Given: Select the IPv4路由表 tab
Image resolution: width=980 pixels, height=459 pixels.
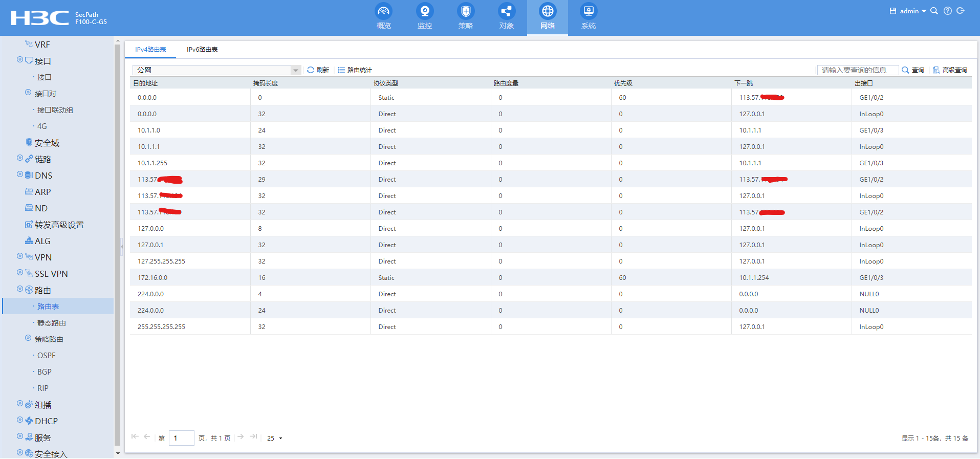Looking at the screenshot, I should 150,50.
